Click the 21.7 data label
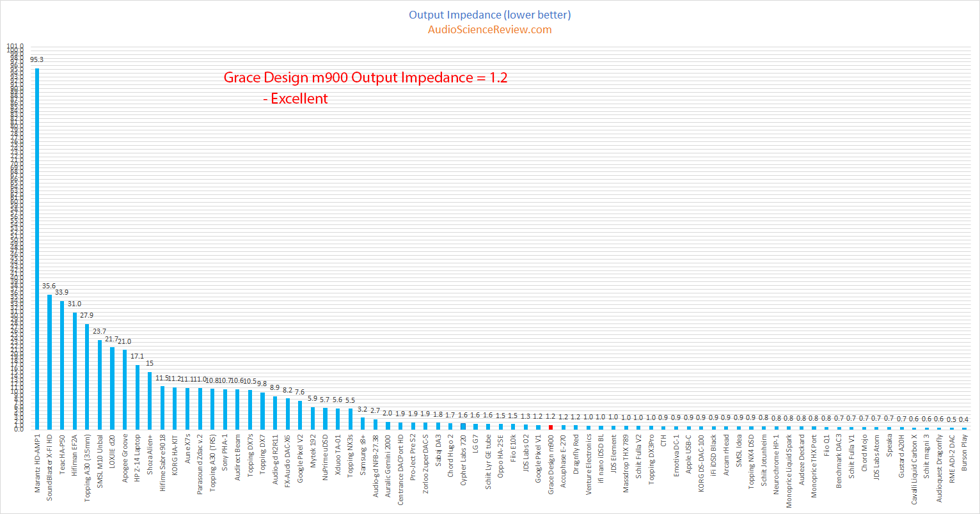 (112, 339)
